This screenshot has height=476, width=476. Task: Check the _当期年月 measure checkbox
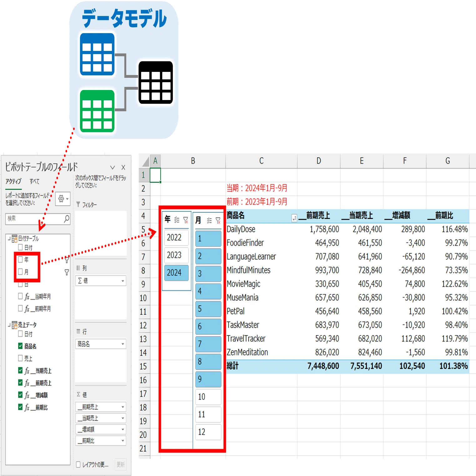pos(20,296)
